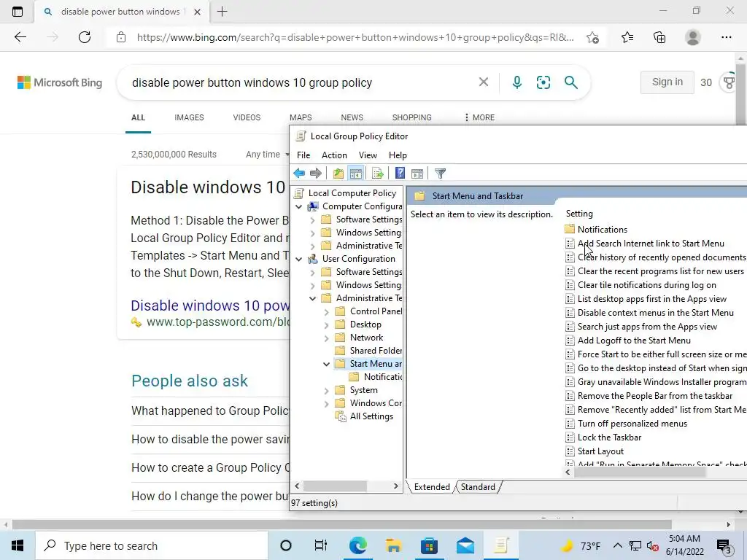Open the 'Disable windows 10 pow...' result link

pos(210,306)
